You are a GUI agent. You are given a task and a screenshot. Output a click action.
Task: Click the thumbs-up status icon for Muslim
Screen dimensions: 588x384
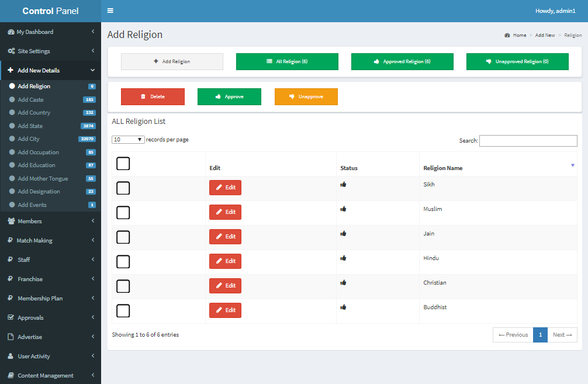pyautogui.click(x=343, y=209)
